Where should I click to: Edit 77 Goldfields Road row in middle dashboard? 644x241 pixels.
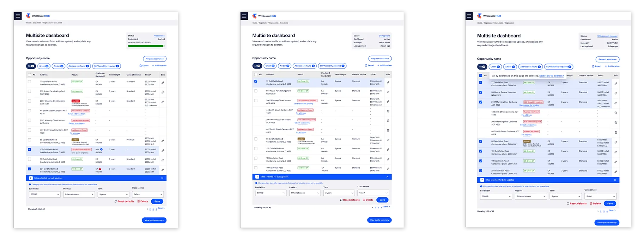pos(388,82)
